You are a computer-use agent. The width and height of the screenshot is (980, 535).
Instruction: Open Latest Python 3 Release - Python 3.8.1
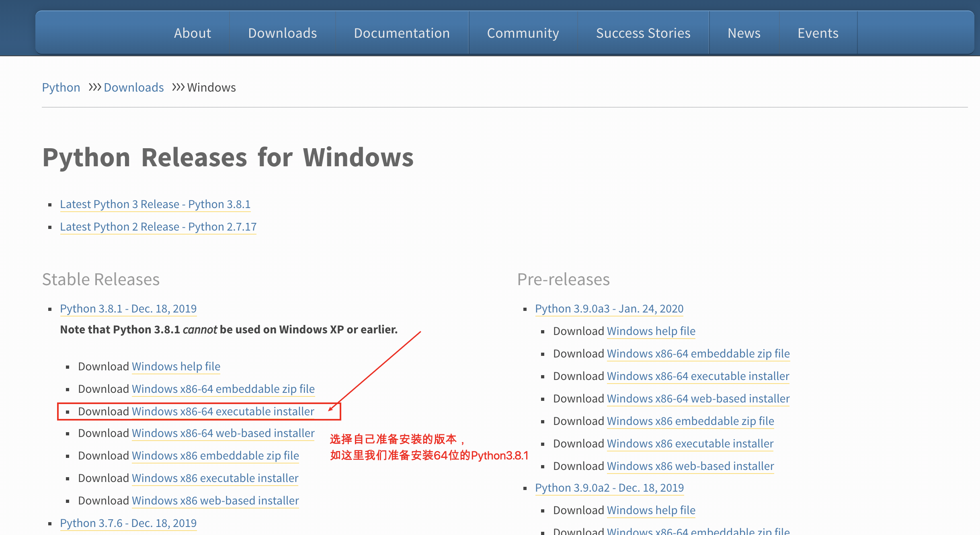pyautogui.click(x=155, y=204)
